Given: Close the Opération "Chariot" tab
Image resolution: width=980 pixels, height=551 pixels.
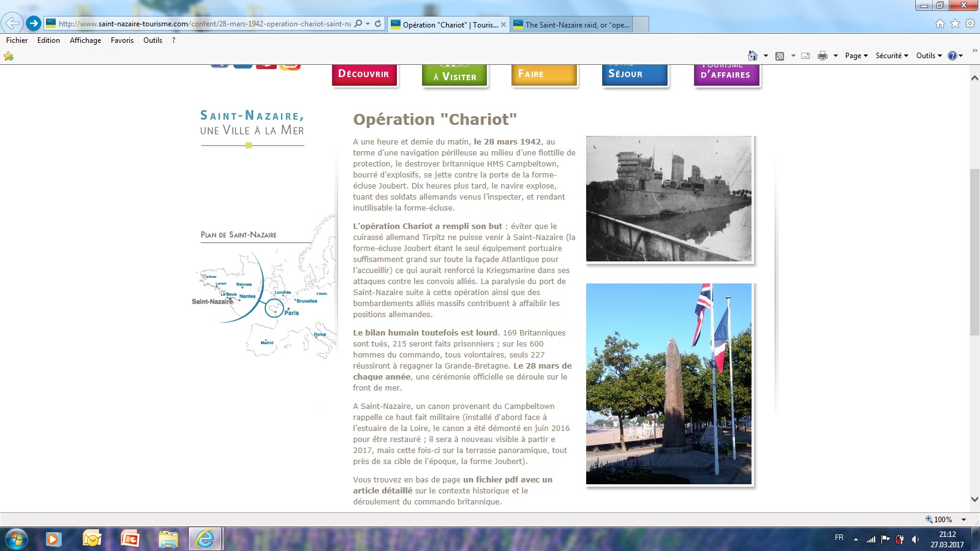Looking at the screenshot, I should point(503,24).
